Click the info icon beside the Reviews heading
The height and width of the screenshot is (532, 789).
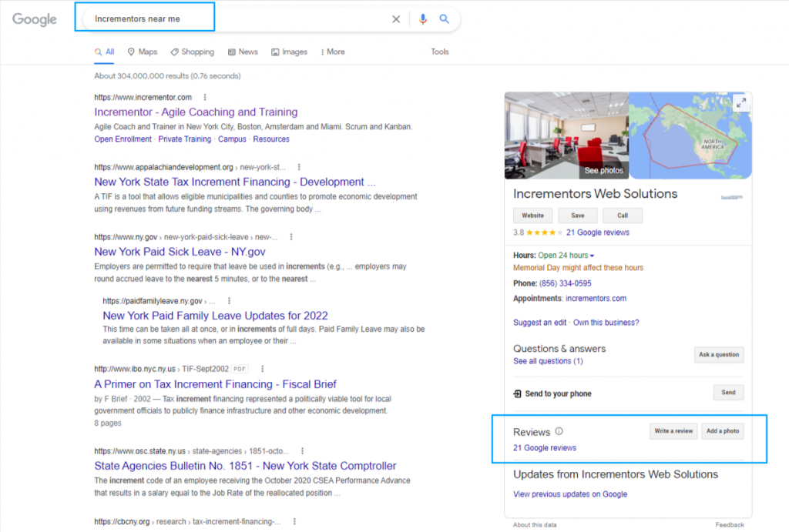(560, 431)
